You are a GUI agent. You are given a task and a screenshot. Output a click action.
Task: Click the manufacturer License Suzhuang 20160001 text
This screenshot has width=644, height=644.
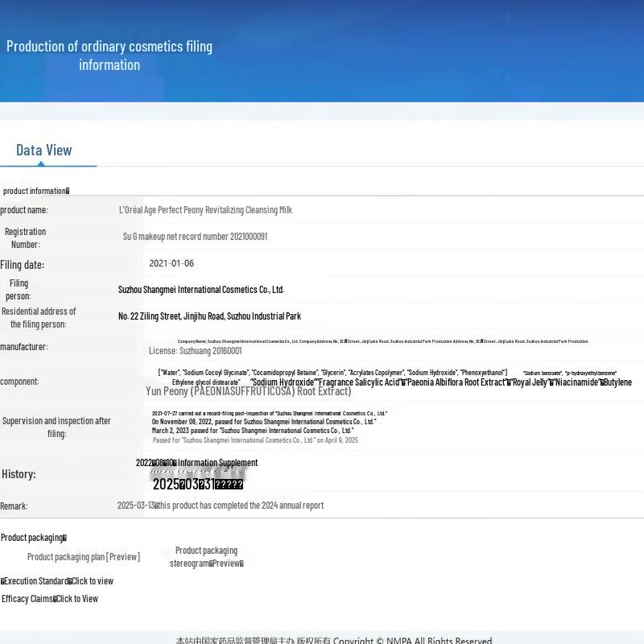[x=195, y=351]
